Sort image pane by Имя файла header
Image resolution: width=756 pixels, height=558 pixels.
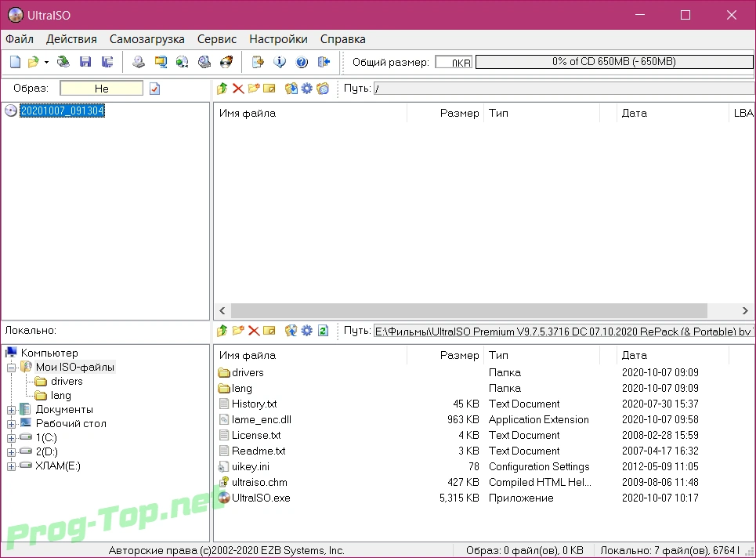(x=310, y=113)
